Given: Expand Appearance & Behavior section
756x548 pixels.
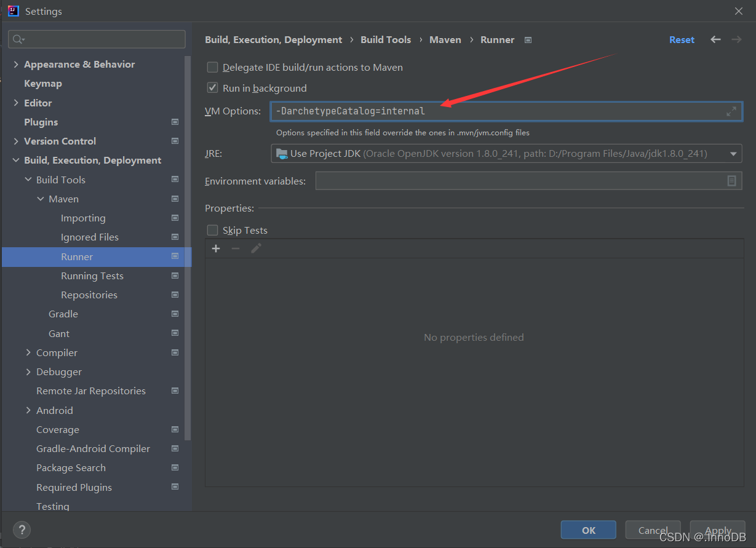Looking at the screenshot, I should [x=16, y=64].
